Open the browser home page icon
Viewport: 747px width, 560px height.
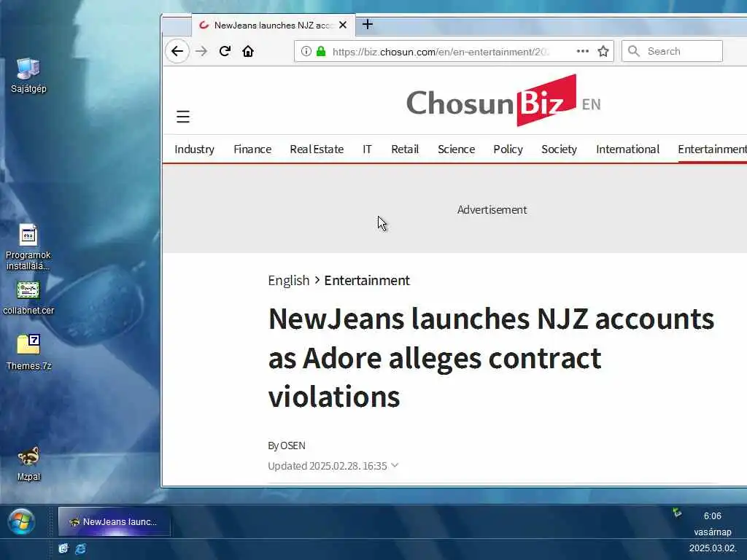pyautogui.click(x=248, y=51)
